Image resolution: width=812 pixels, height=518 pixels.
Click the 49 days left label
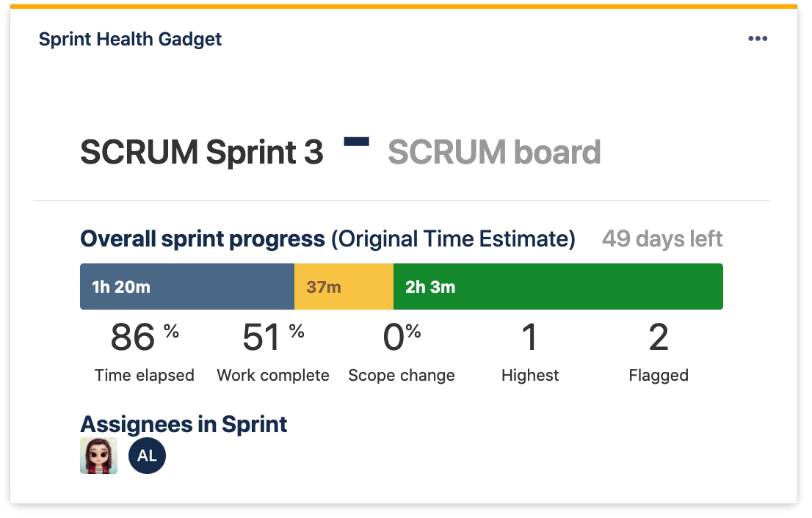coord(661,238)
